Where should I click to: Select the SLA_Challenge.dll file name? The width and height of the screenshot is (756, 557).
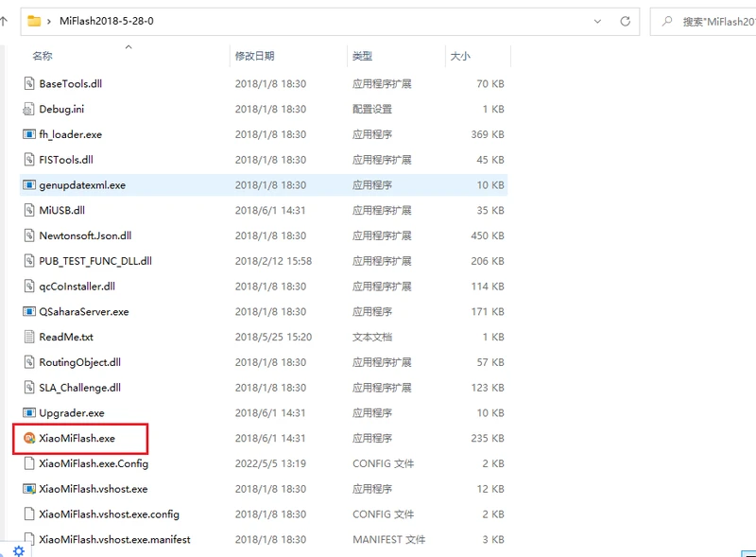click(x=80, y=388)
